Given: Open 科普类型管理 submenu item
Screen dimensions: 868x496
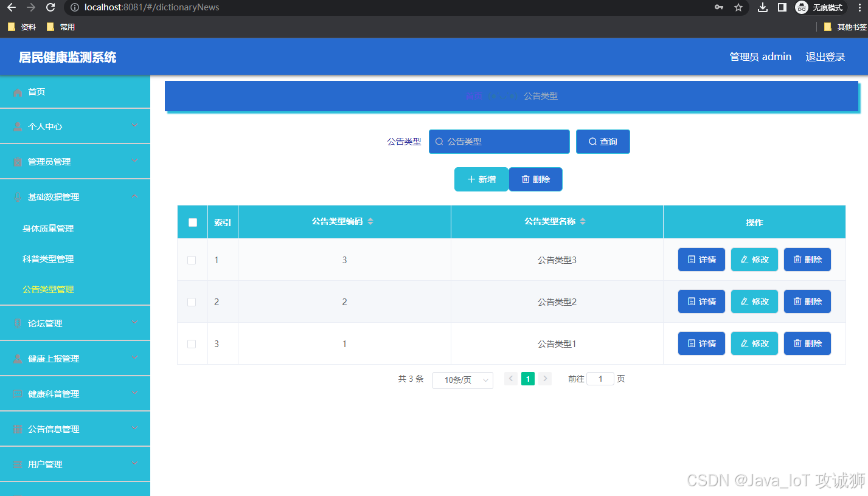Looking at the screenshot, I should pos(48,259).
